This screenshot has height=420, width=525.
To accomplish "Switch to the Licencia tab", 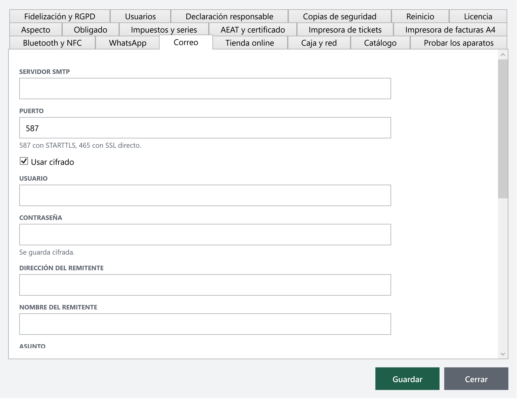I will pos(478,17).
